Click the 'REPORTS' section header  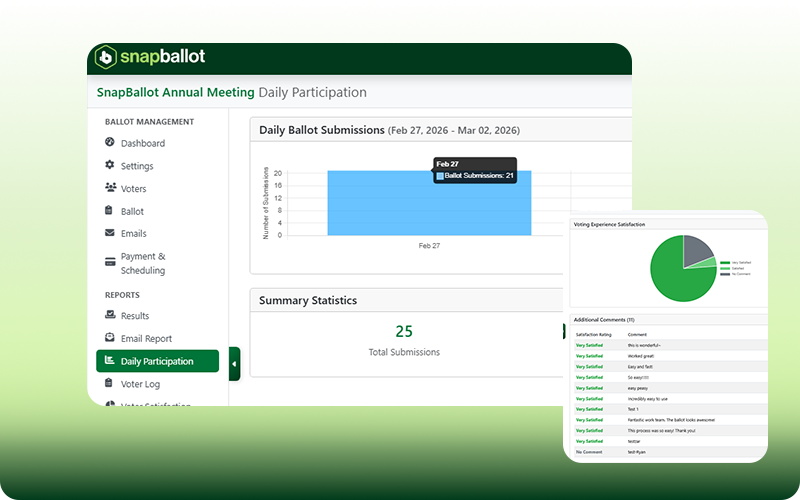(x=122, y=295)
